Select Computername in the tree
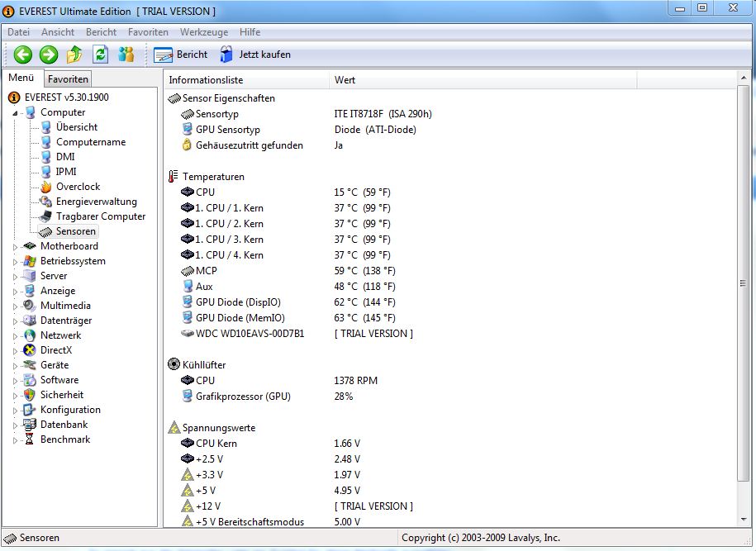Screen dimensions: 756x551 [91, 142]
